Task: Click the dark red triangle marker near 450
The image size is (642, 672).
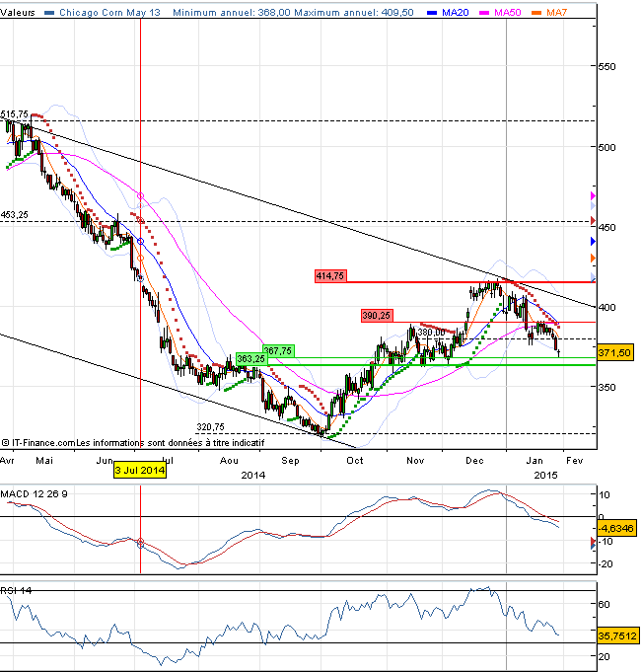Action: point(593,221)
